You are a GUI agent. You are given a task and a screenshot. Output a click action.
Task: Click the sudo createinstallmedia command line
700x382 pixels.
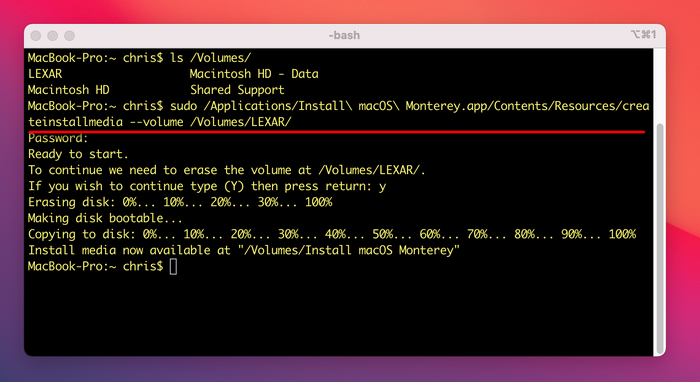coord(338,114)
